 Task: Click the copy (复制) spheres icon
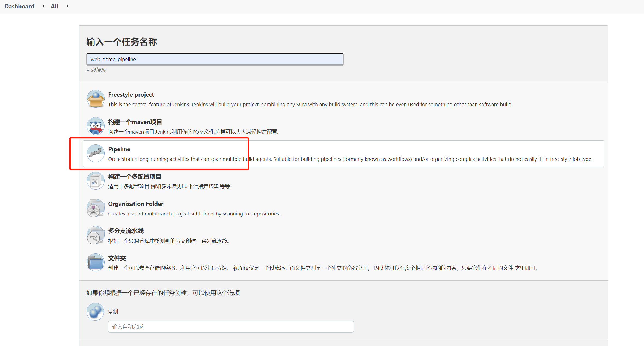[x=95, y=312]
